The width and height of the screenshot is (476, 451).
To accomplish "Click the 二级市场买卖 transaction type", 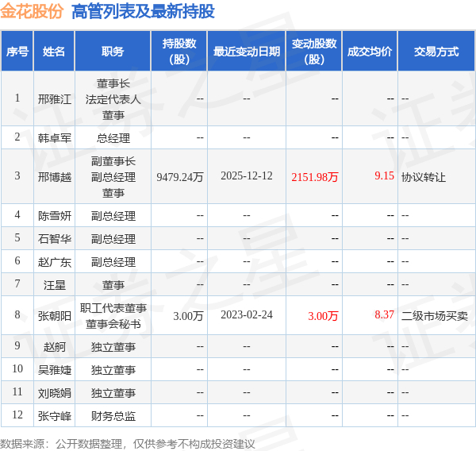I will click(x=435, y=316).
